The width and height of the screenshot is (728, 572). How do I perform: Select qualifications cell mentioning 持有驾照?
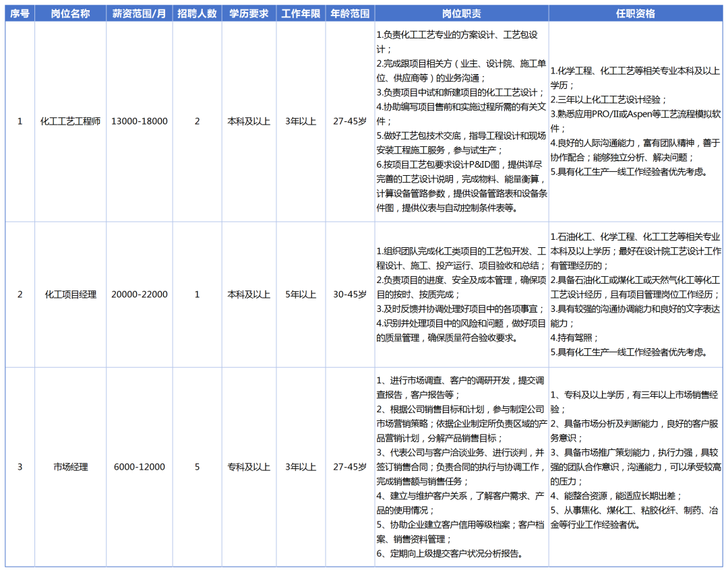point(636,294)
